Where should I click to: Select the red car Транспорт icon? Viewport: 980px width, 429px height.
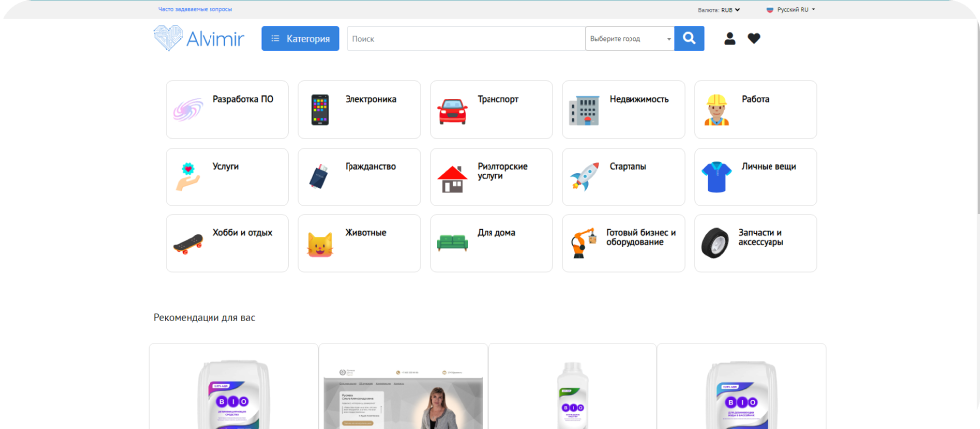(x=453, y=109)
